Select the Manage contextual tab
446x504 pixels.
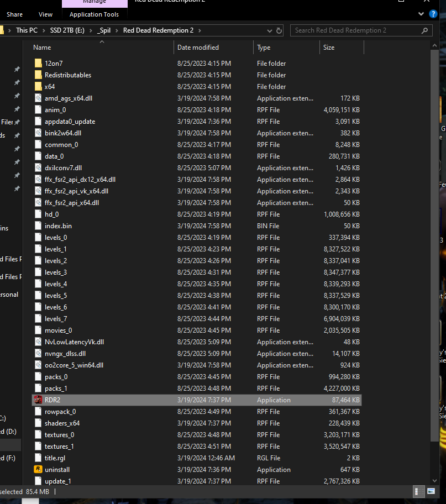coord(95,3)
